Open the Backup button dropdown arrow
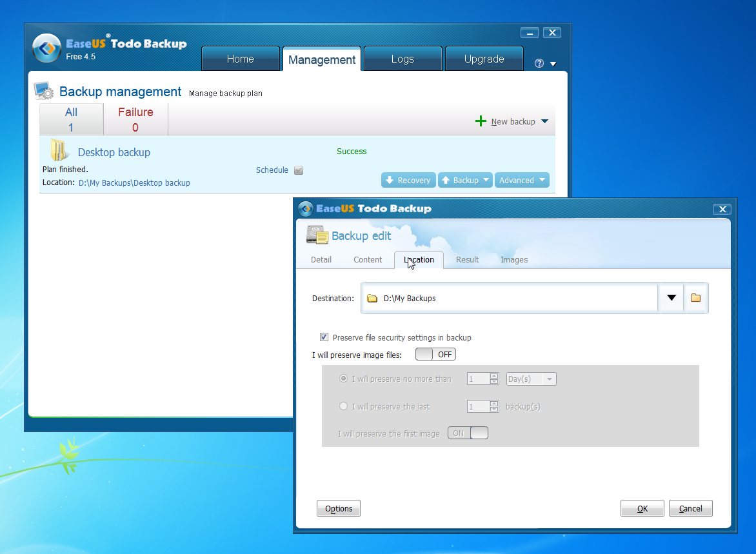 (486, 180)
